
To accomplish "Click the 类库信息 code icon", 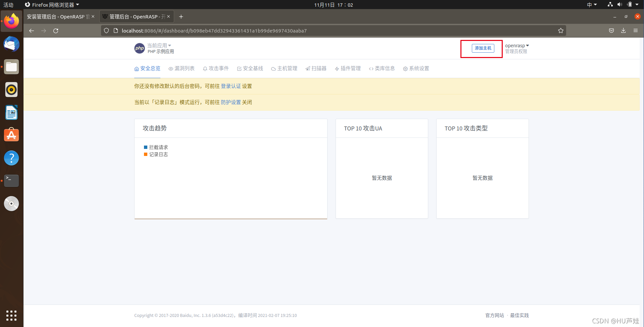I will (372, 68).
